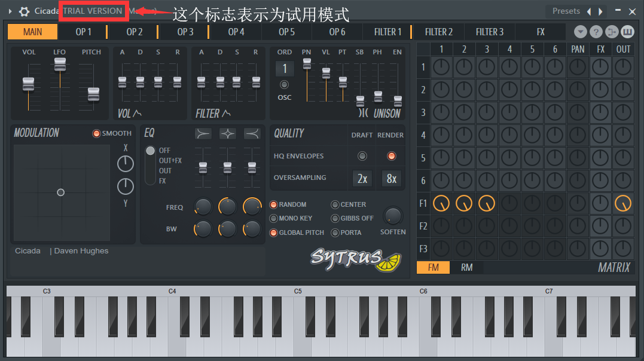Select the RM matrix mode
This screenshot has width=644, height=361.
point(466,267)
